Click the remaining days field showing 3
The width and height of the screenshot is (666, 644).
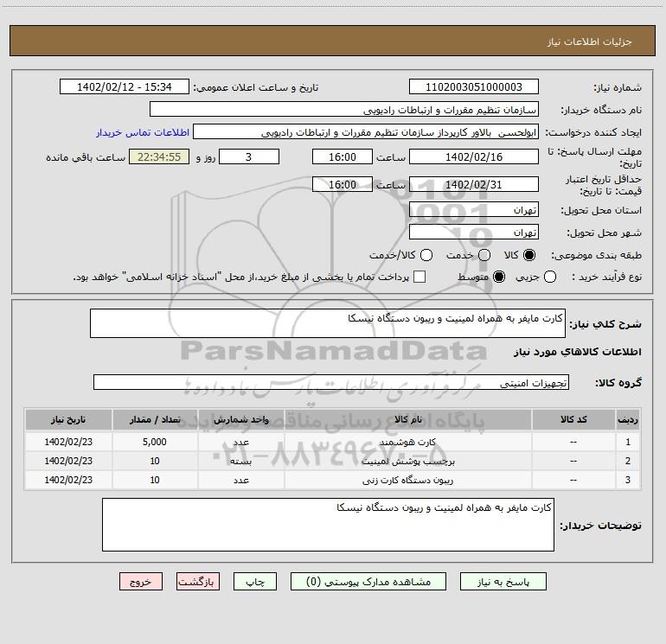click(249, 156)
